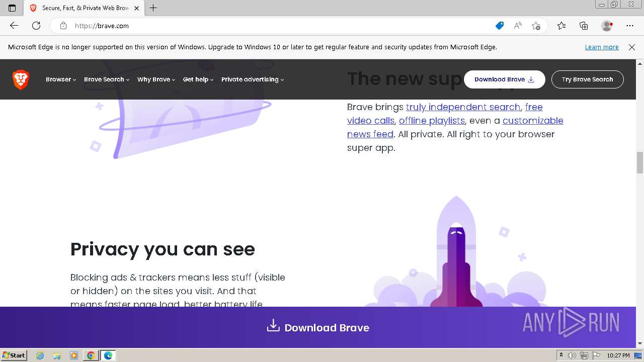The height and width of the screenshot is (362, 644).
Task: Open the Favorites list icon
Action: [x=561, y=26]
